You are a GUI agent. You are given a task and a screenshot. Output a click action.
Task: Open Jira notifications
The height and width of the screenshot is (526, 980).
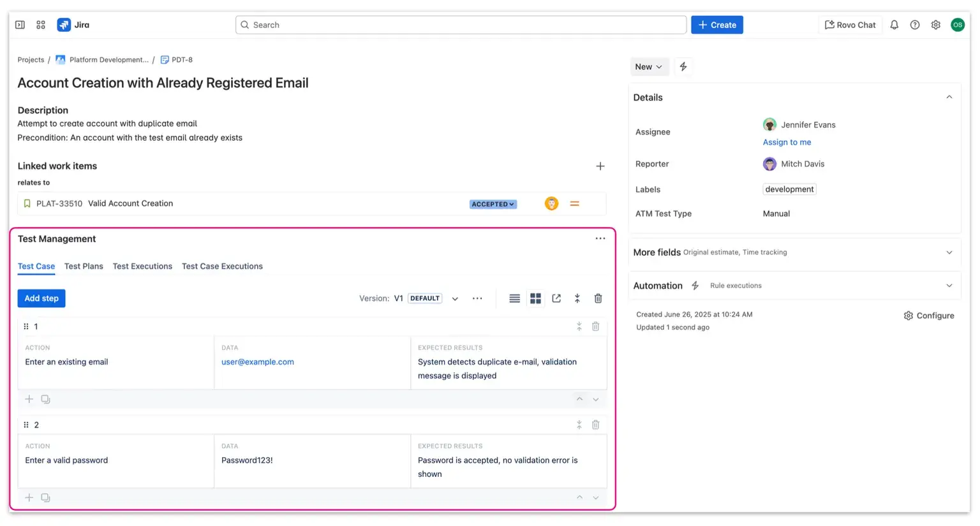coord(895,24)
